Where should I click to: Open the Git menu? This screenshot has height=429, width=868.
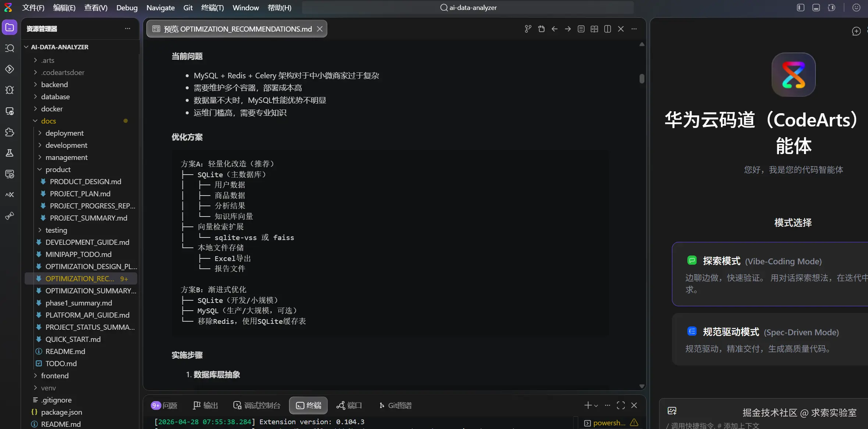[x=188, y=7]
